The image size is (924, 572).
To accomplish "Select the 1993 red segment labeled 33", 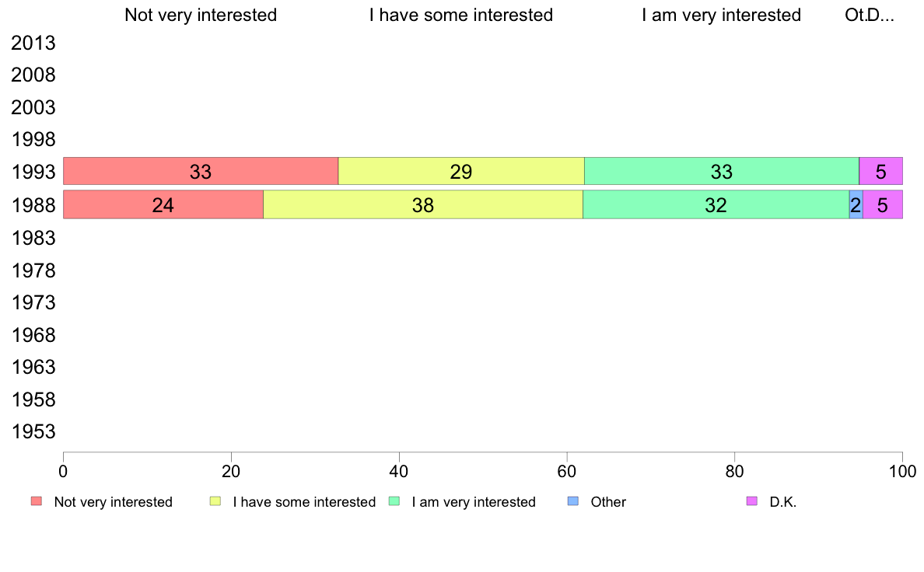I will click(201, 172).
